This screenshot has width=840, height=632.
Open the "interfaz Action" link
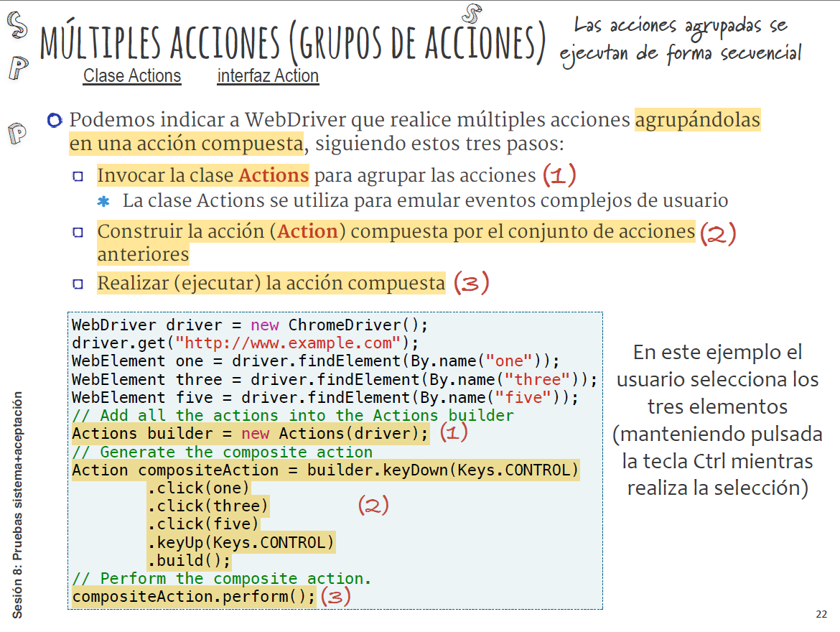pyautogui.click(x=268, y=76)
